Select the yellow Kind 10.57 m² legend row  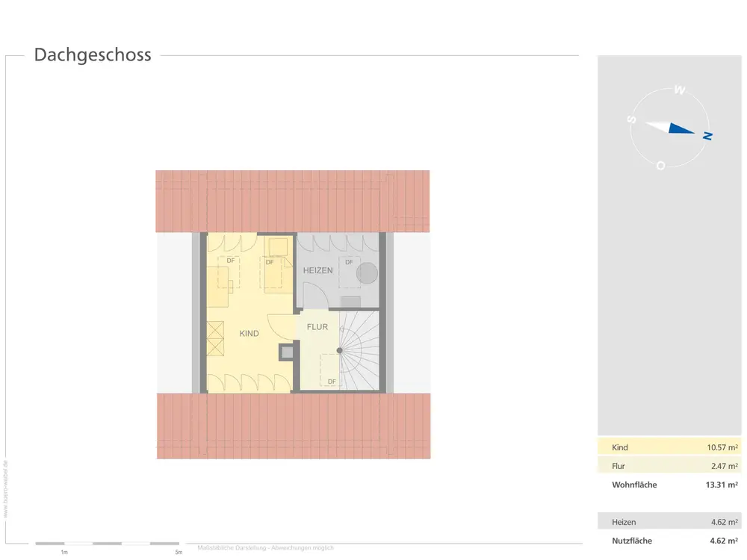point(669,447)
